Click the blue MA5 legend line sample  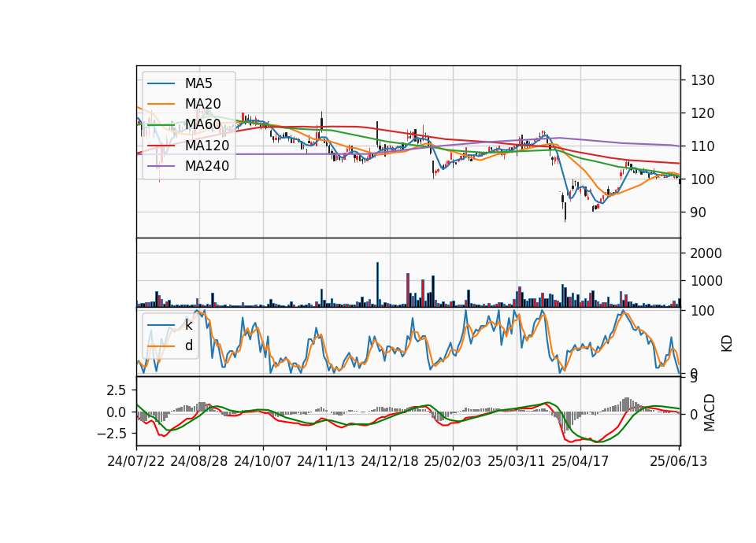pos(161,83)
